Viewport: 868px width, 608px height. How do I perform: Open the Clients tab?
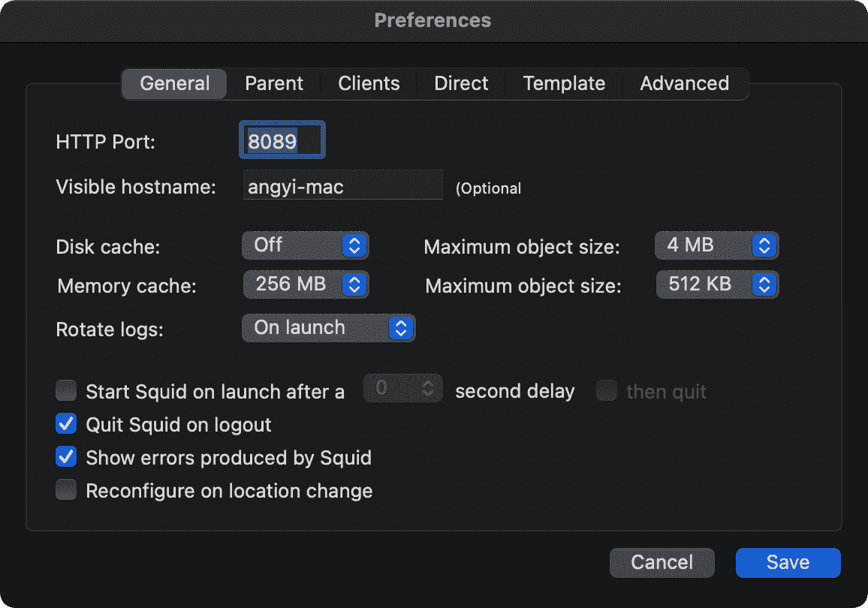pos(369,83)
